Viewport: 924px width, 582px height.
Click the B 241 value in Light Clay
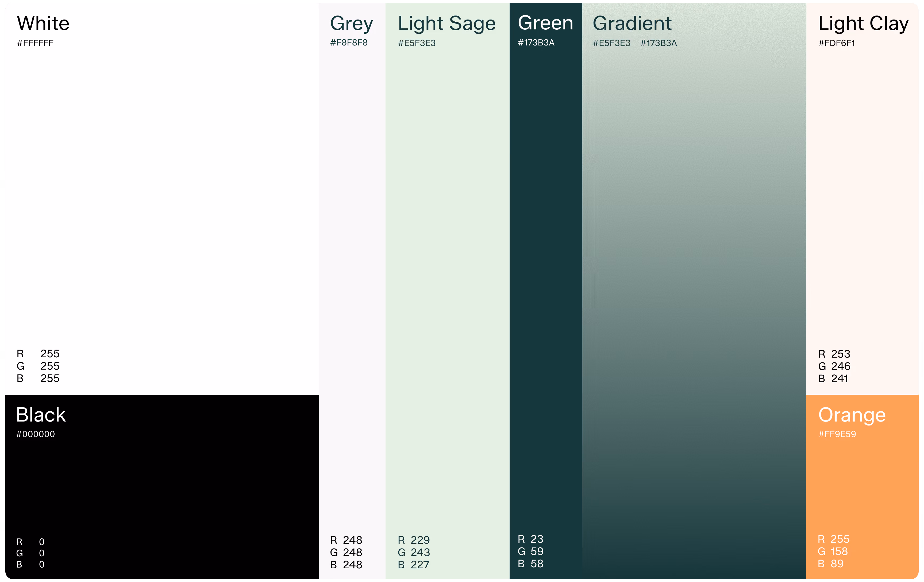(x=833, y=378)
